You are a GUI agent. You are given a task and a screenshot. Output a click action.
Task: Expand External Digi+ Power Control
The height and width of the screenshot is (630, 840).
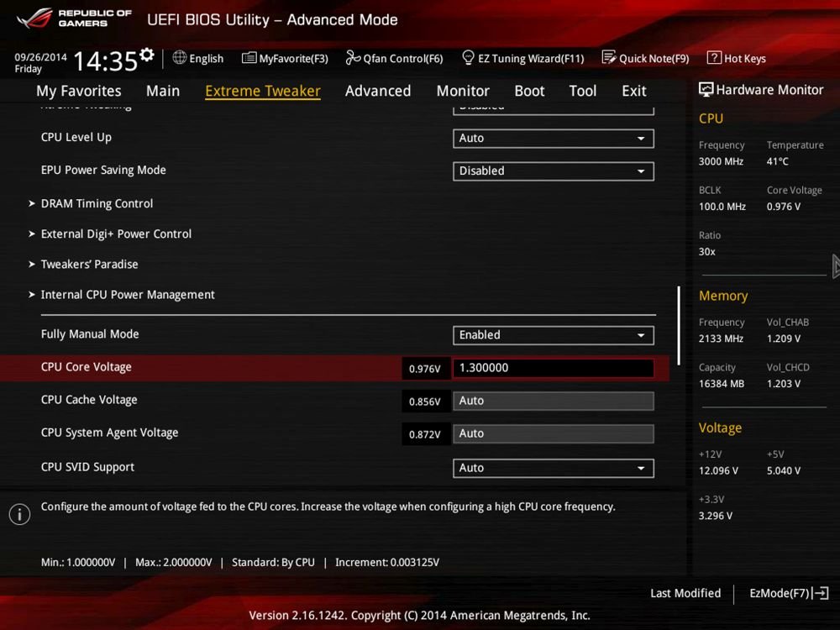116,234
